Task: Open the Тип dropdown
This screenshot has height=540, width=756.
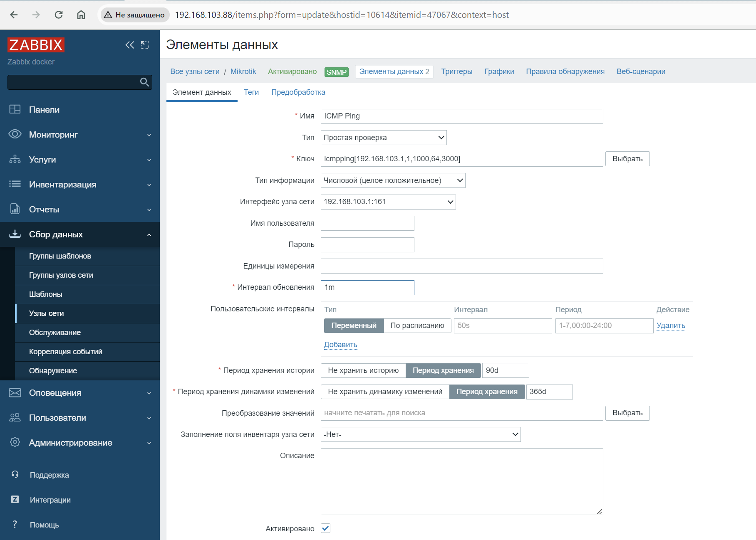Action: [383, 138]
